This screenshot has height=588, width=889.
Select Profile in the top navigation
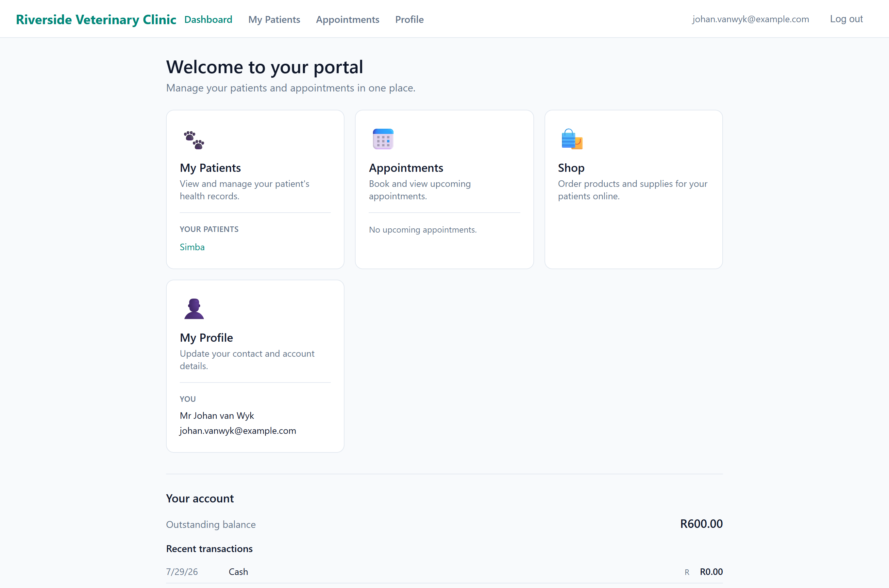pyautogui.click(x=409, y=20)
